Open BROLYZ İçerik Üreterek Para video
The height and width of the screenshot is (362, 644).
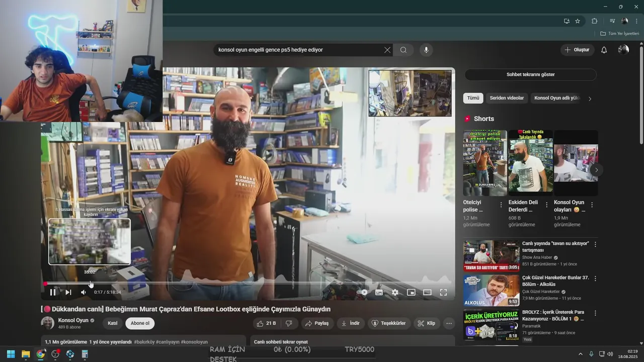pyautogui.click(x=491, y=325)
